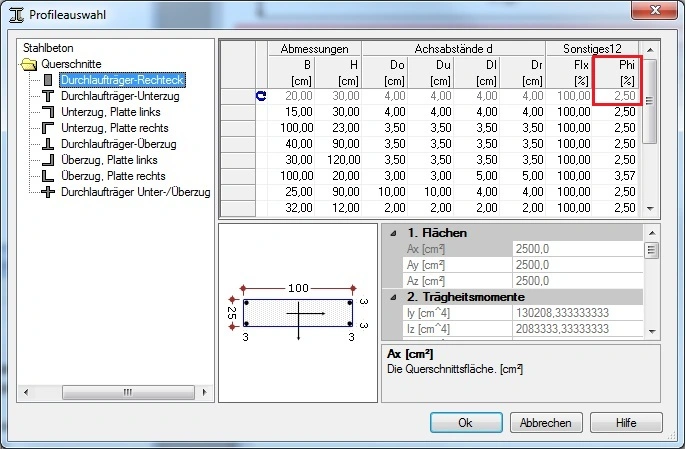Click the Dl [cm] column header
This screenshot has height=449, width=686.
476,73
